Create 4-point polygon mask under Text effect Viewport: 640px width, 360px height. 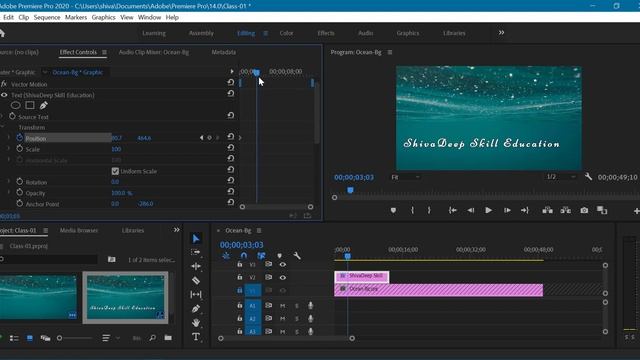point(30,105)
